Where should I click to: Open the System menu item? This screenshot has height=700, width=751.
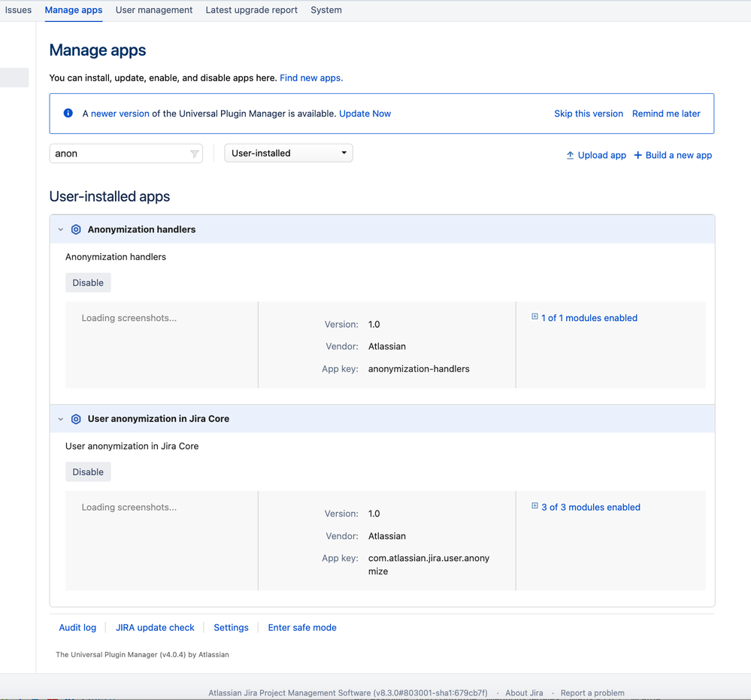(326, 10)
